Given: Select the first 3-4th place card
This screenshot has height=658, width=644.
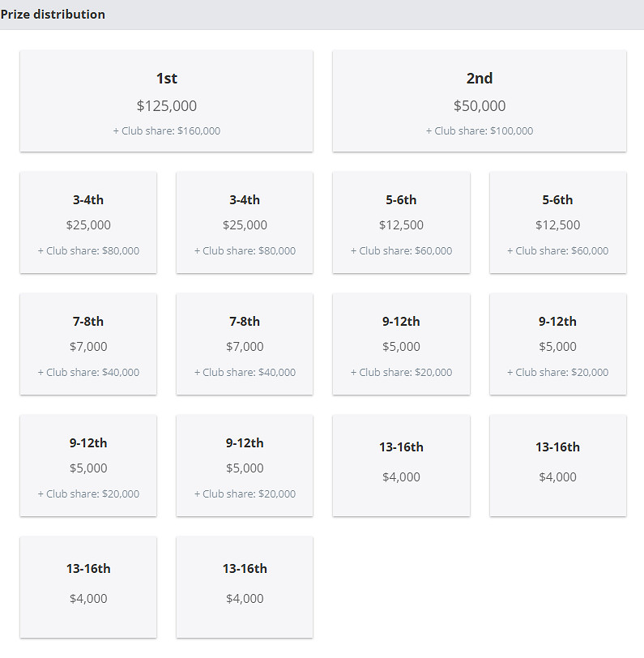Looking at the screenshot, I should click(88, 222).
